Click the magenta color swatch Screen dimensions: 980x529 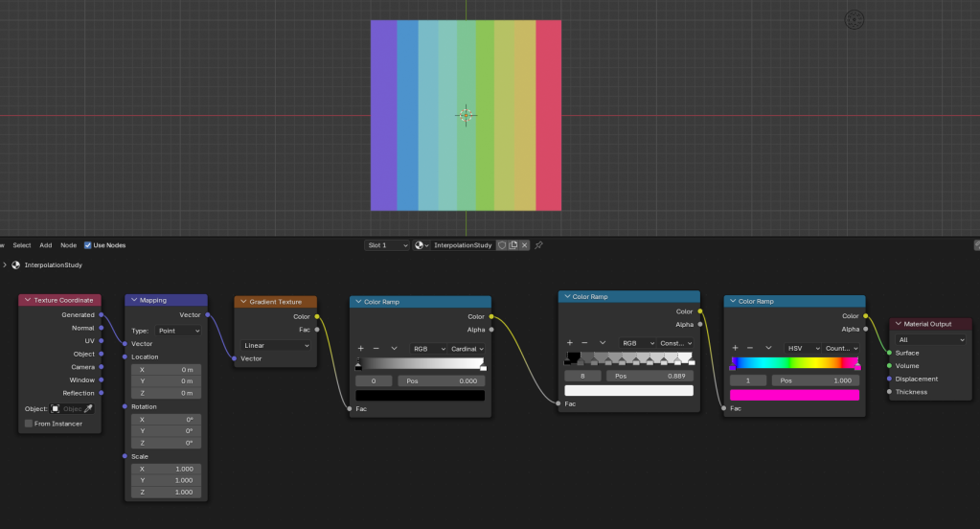click(794, 395)
